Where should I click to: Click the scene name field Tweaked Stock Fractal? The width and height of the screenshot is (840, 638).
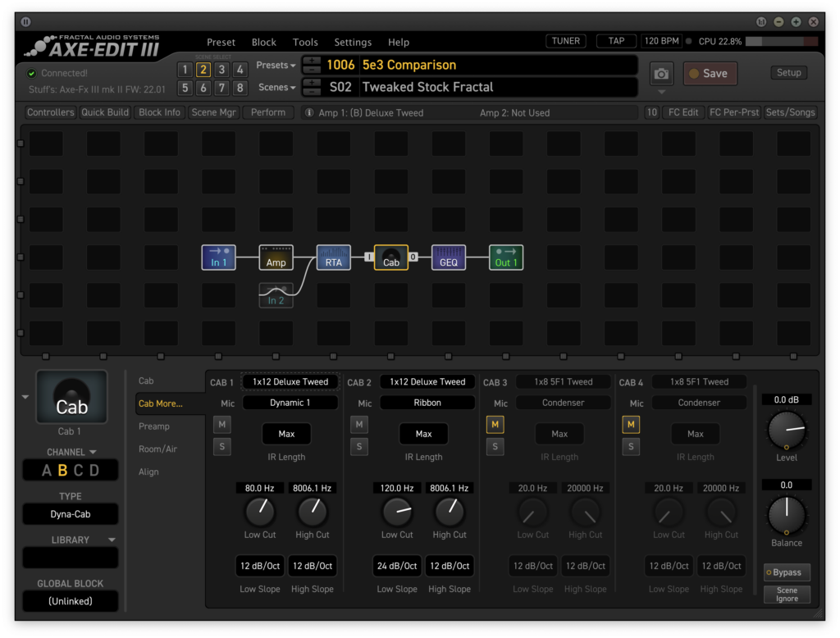(x=498, y=87)
